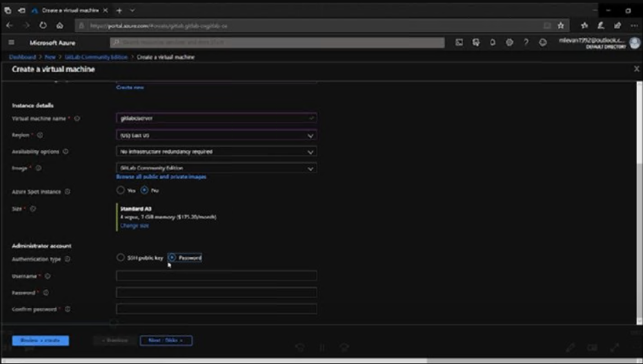The height and width of the screenshot is (364, 643).
Task: Open a new browser tab
Action: tap(119, 10)
